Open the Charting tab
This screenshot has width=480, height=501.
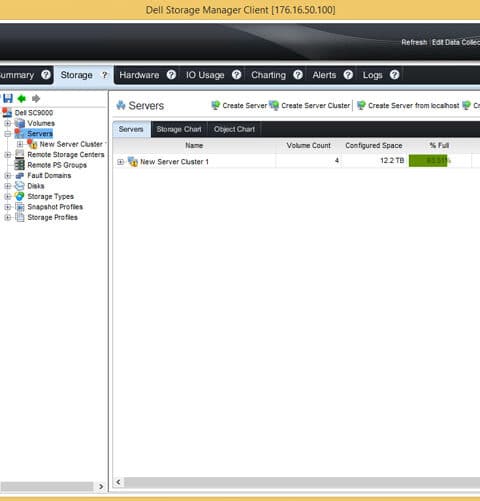click(x=268, y=75)
